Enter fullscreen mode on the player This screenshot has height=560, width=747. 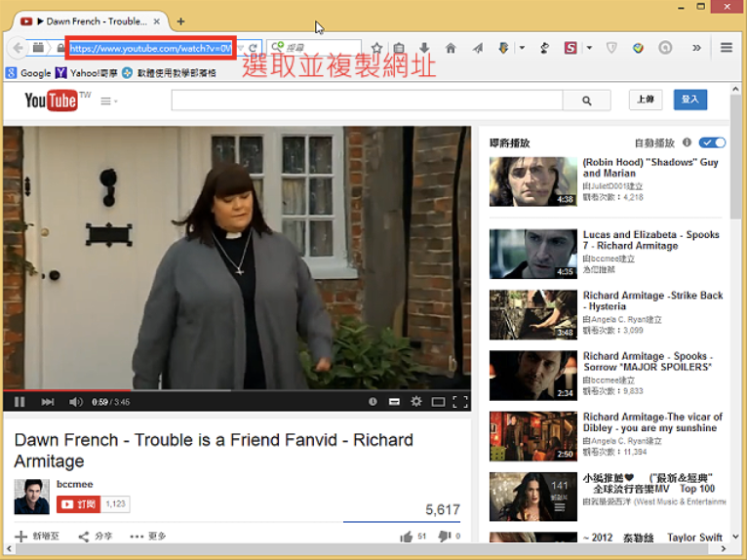point(459,402)
